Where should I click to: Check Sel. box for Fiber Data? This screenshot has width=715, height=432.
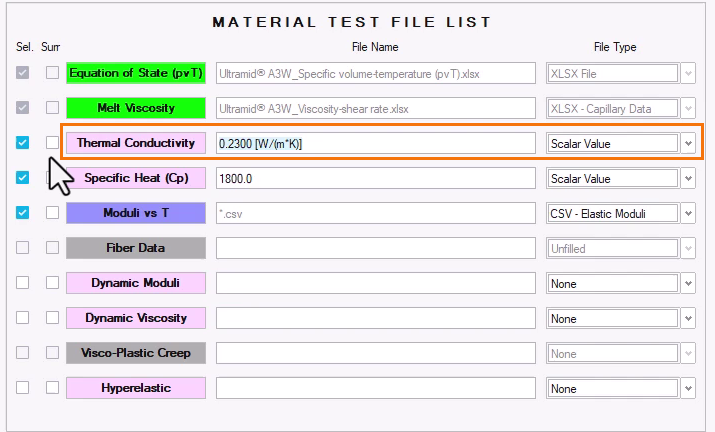coord(22,248)
